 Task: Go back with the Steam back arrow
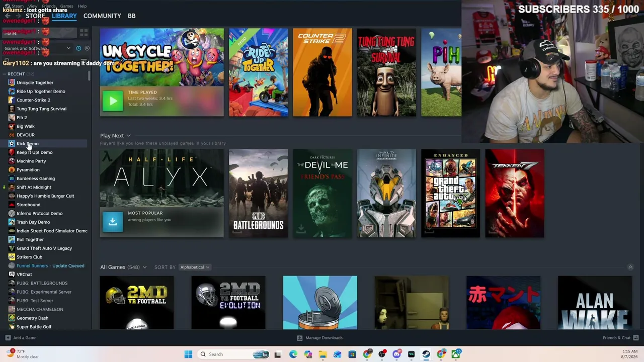coord(7,16)
